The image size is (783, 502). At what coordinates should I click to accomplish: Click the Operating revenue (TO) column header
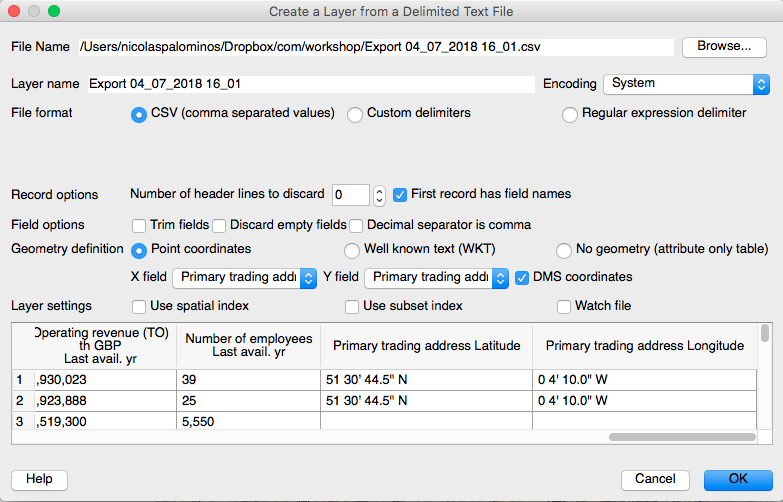(x=105, y=346)
